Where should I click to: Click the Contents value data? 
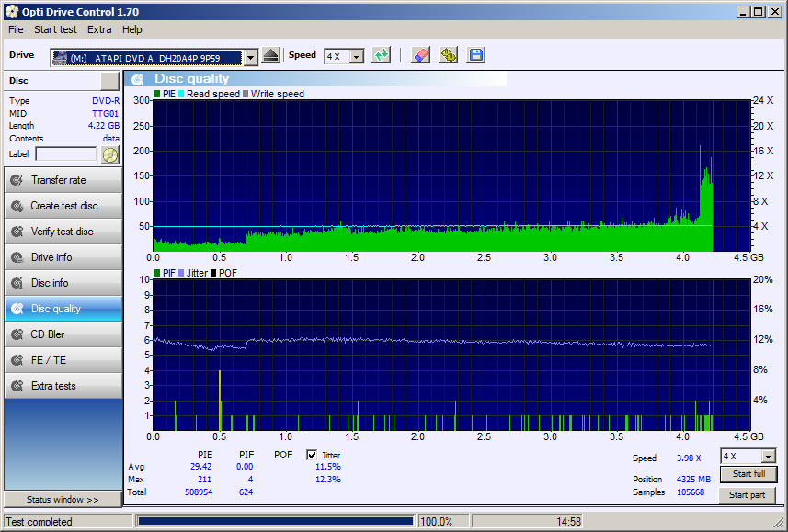click(x=111, y=138)
